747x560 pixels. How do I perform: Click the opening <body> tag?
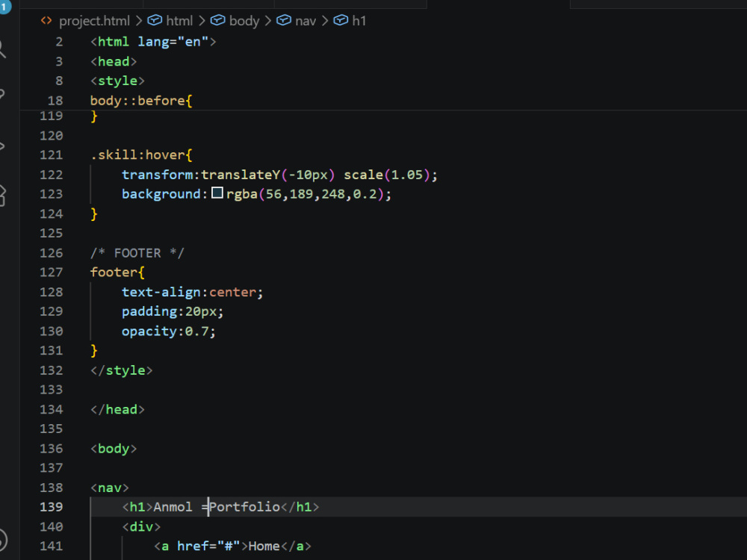(x=114, y=449)
